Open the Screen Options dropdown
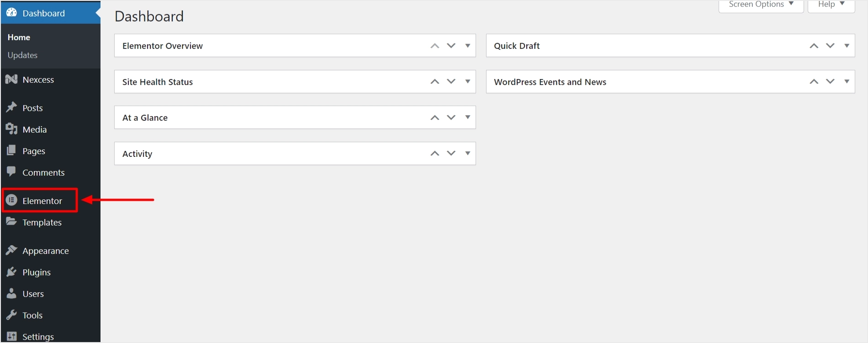868x343 pixels. (x=761, y=5)
